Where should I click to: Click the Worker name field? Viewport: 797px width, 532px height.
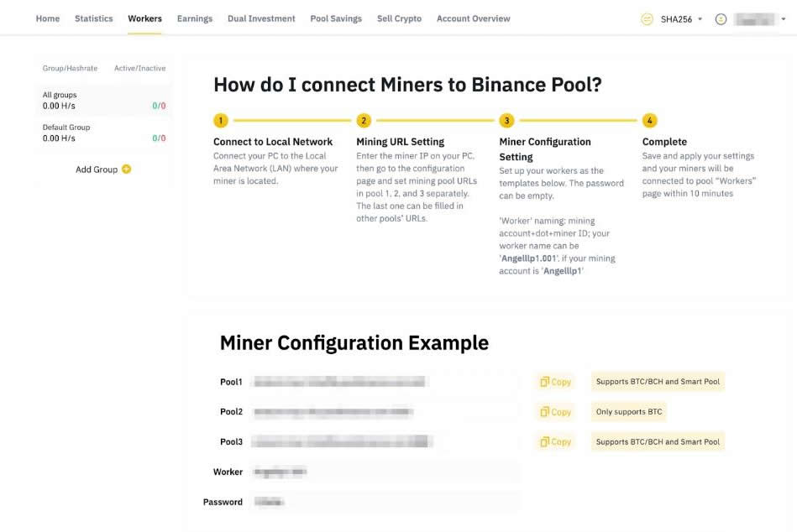[x=382, y=472]
